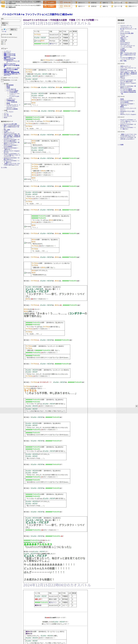Open Windy bee[???] history link
The image size is (138, 644).
(125, 44)
